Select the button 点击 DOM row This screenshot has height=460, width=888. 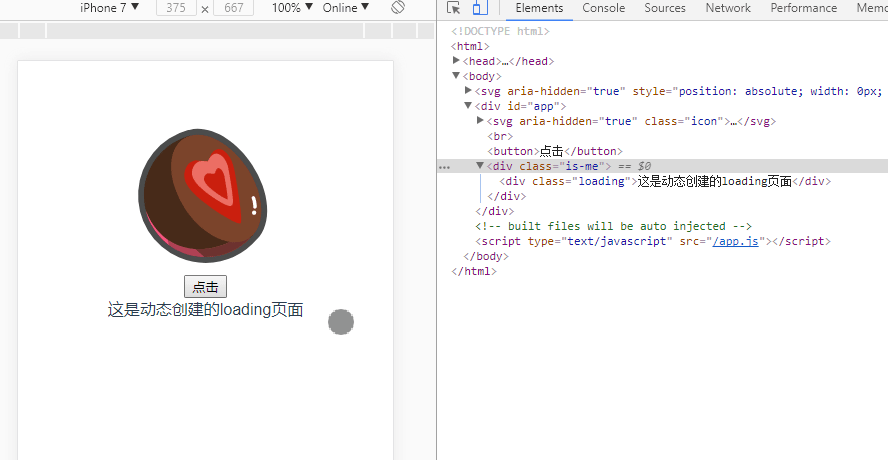(x=555, y=151)
